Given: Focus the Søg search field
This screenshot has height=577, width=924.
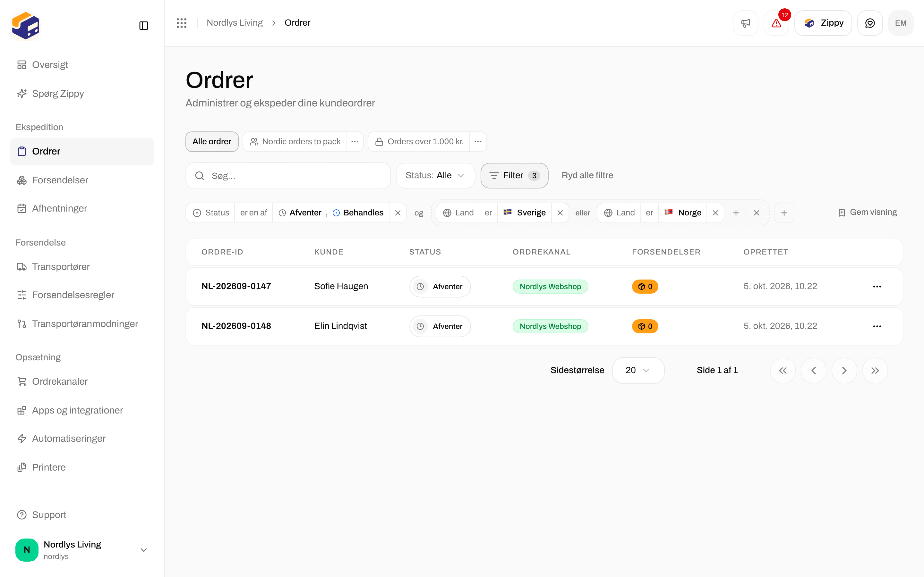Looking at the screenshot, I should point(288,176).
